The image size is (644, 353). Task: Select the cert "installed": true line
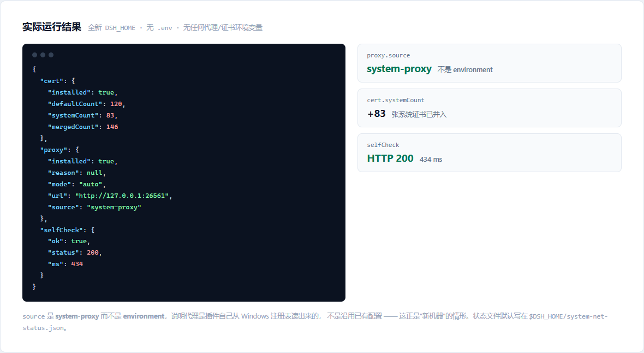[x=82, y=92]
